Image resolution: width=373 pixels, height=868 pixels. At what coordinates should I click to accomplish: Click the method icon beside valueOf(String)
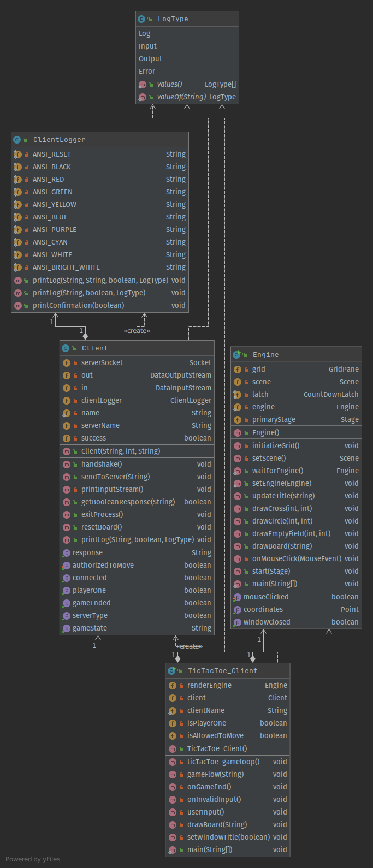pyautogui.click(x=143, y=97)
